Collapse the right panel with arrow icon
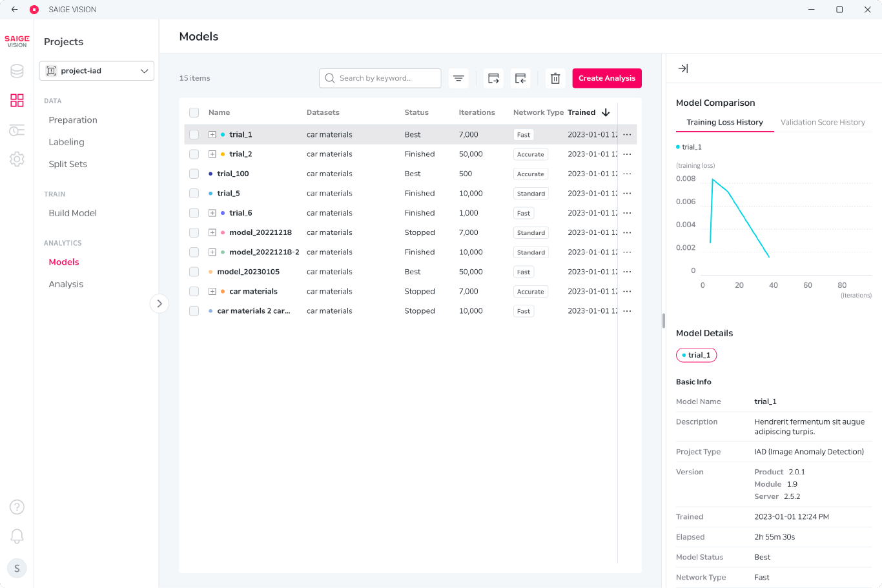The height and width of the screenshot is (588, 882). tap(683, 68)
